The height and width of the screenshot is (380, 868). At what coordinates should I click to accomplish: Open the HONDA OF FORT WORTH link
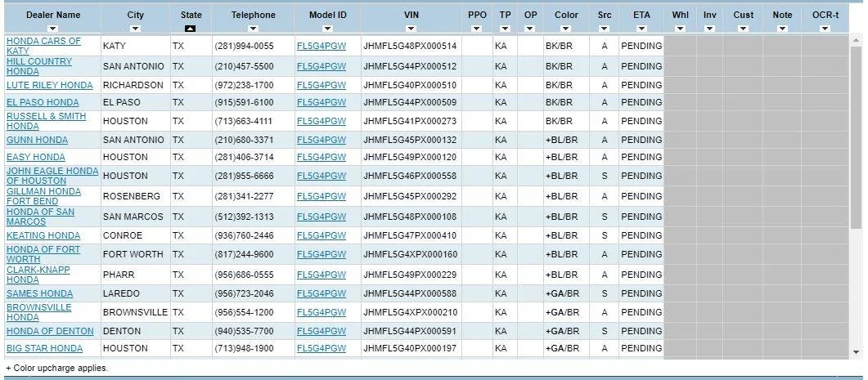click(x=43, y=254)
